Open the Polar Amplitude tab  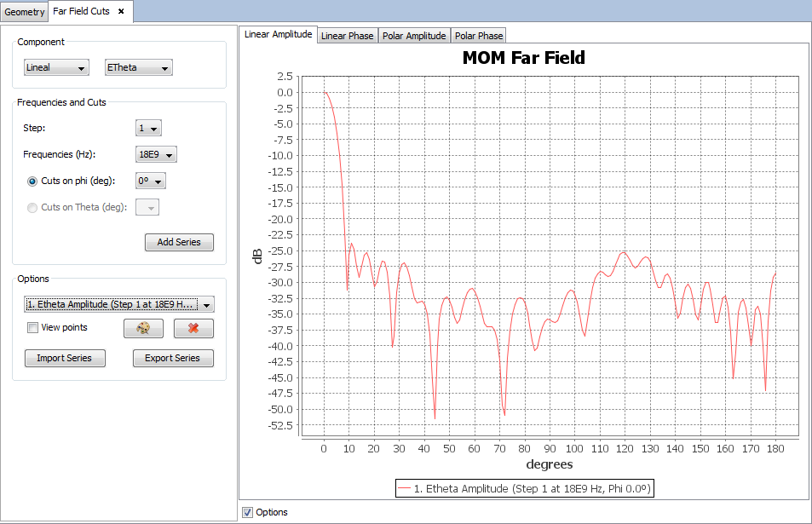[414, 36]
